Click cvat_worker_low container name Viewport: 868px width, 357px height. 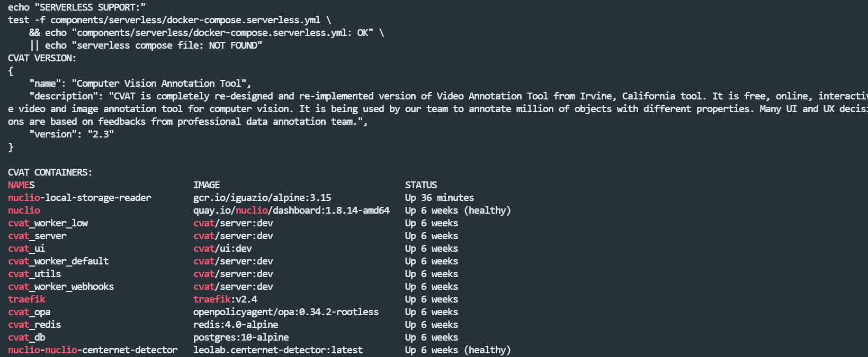coord(48,223)
